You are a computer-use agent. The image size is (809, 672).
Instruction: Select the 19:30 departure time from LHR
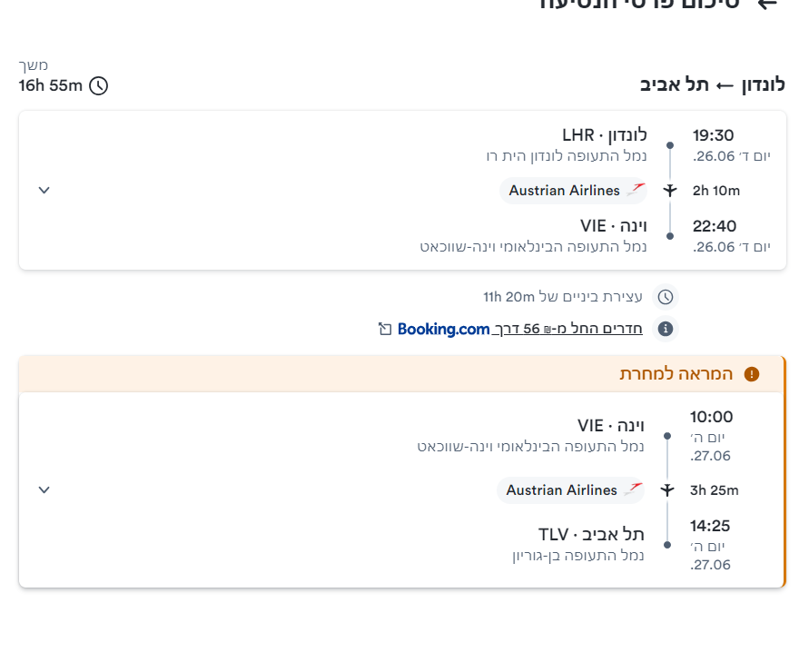(x=713, y=135)
